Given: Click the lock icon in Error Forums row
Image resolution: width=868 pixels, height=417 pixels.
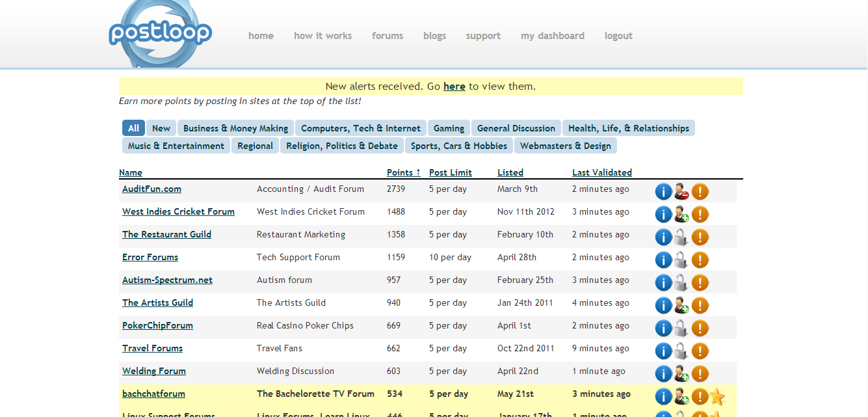Looking at the screenshot, I should click(681, 260).
